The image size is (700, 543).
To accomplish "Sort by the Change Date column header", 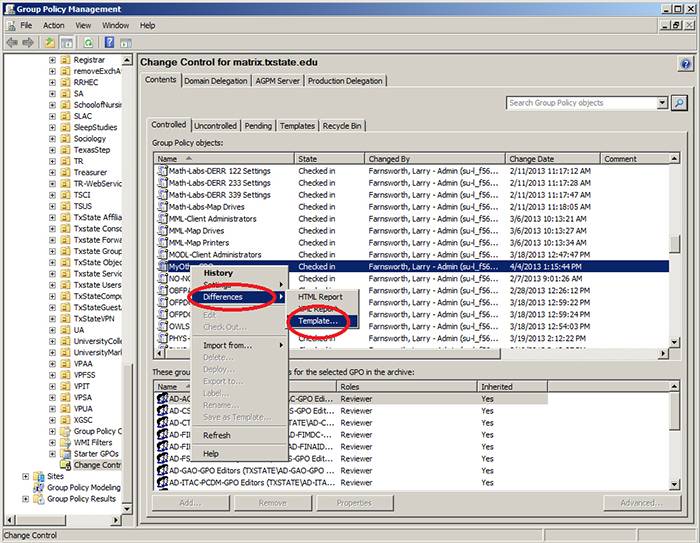I will pyautogui.click(x=552, y=159).
